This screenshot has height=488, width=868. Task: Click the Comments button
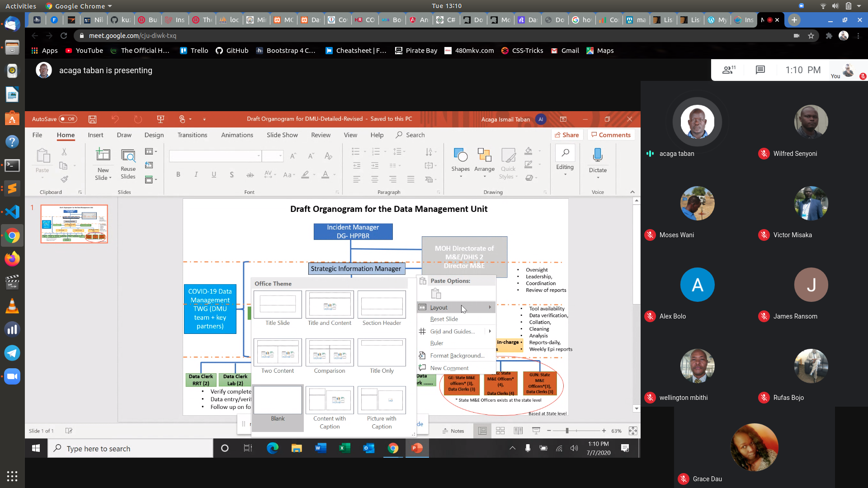(x=610, y=135)
